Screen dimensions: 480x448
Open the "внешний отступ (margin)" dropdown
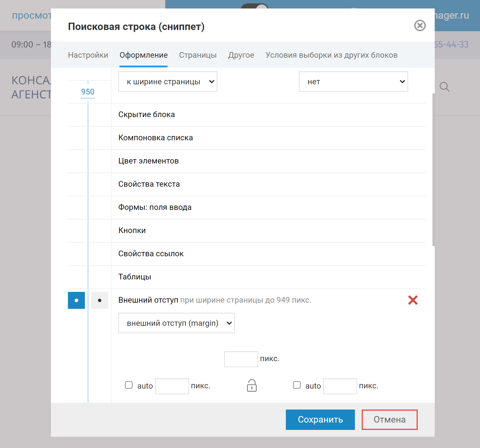point(176,323)
